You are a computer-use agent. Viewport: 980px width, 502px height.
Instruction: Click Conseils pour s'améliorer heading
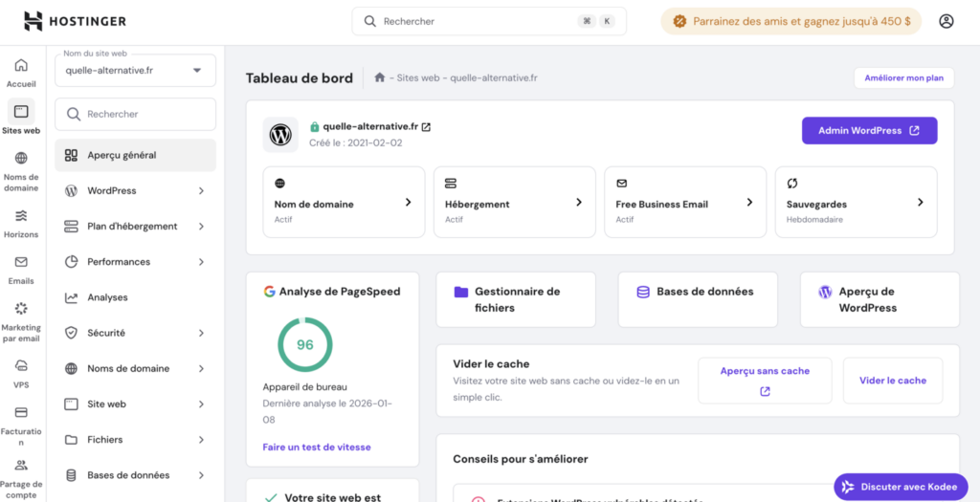[520, 460]
